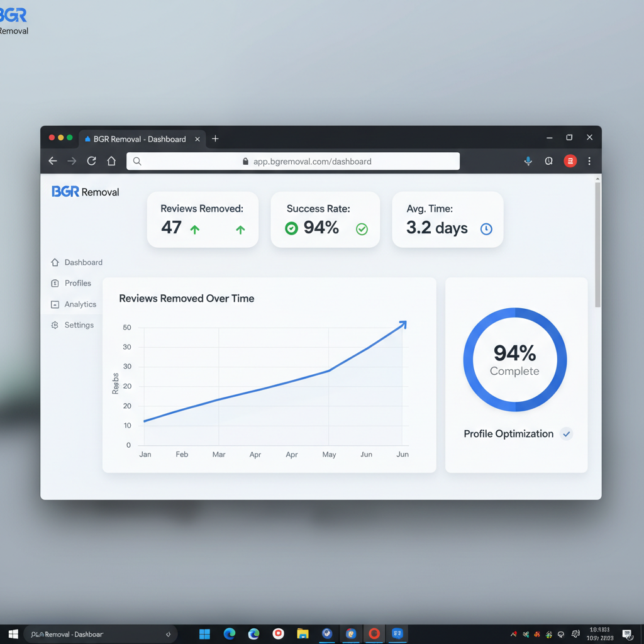The height and width of the screenshot is (644, 644).
Task: Open the Windows Start button at taskbar left
Action: [x=13, y=634]
